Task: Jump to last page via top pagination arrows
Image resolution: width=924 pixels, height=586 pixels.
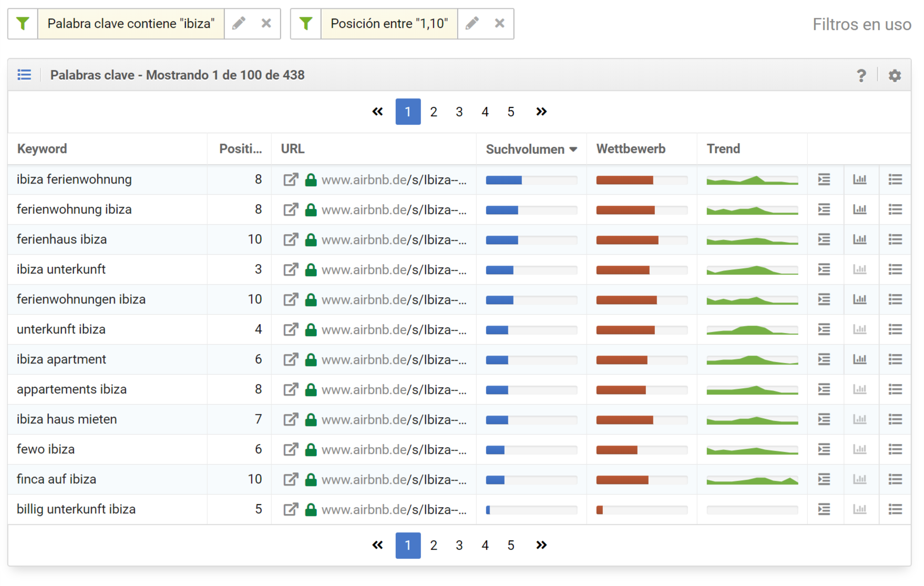Action: (541, 112)
